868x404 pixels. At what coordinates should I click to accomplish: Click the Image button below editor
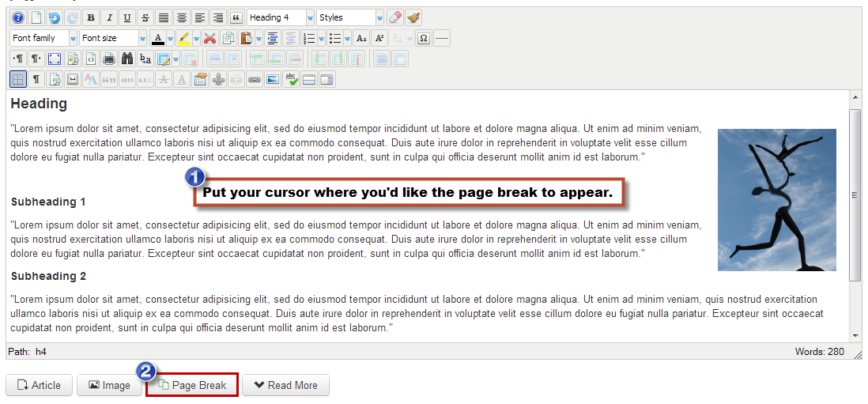pyautogui.click(x=110, y=385)
